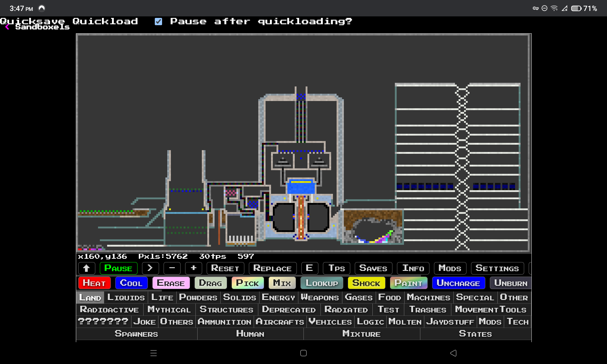Select the Pick tool

247,283
